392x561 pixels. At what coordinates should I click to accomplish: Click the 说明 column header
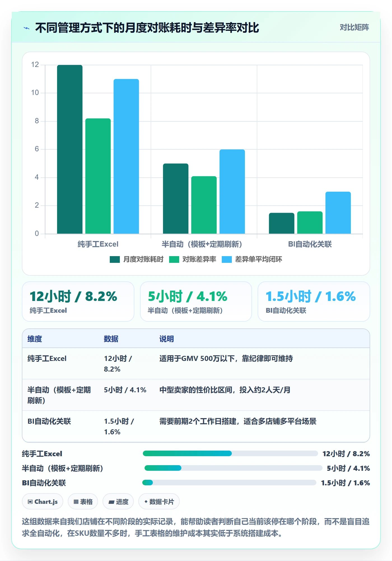click(167, 339)
